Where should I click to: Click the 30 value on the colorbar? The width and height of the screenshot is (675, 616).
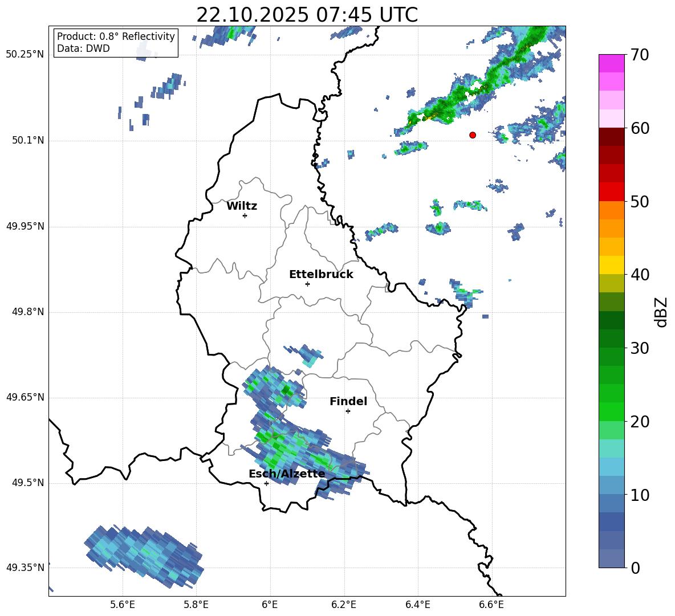[640, 348]
